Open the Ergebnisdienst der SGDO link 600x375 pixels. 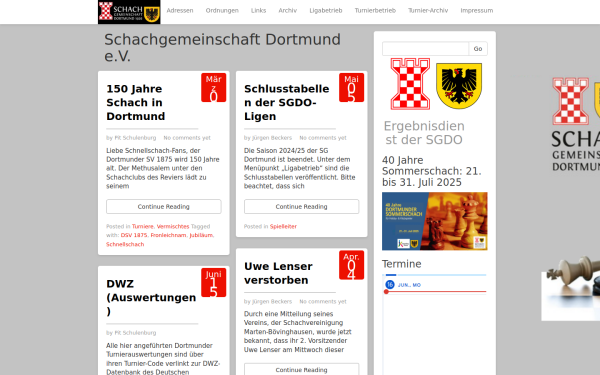pyautogui.click(x=424, y=133)
